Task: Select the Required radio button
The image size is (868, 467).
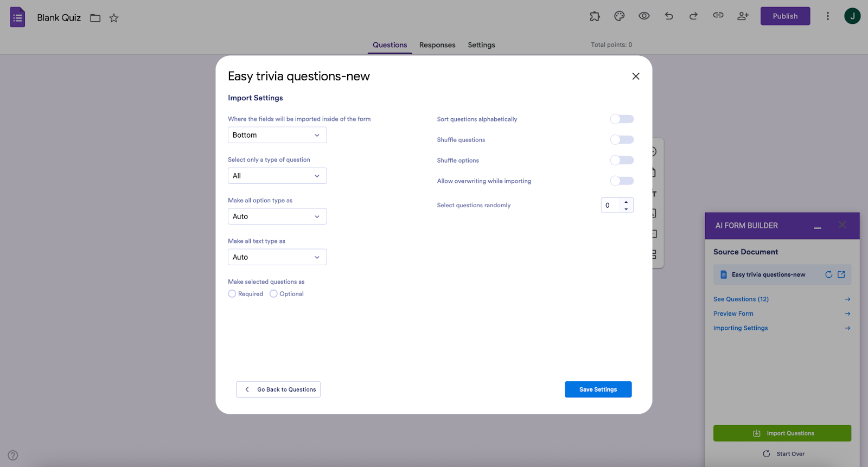Action: pos(232,293)
